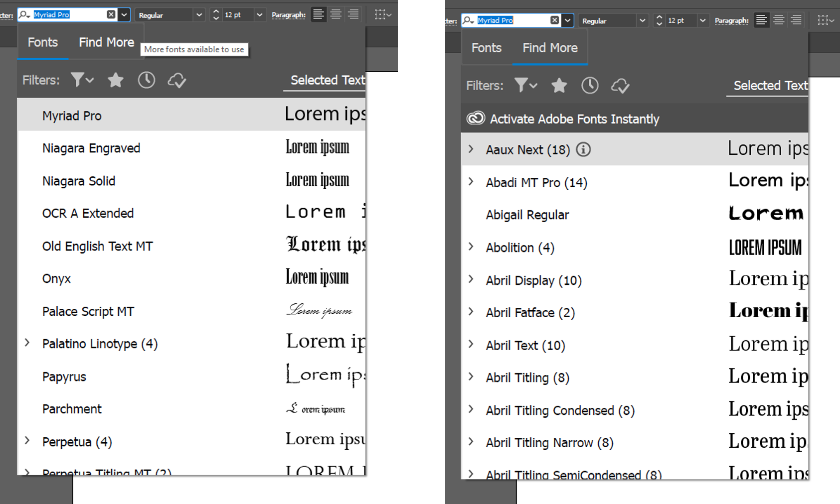The image size is (840, 504).
Task: Click the Creative Cloud icon beside Activate Adobe Fonts
Action: (476, 118)
